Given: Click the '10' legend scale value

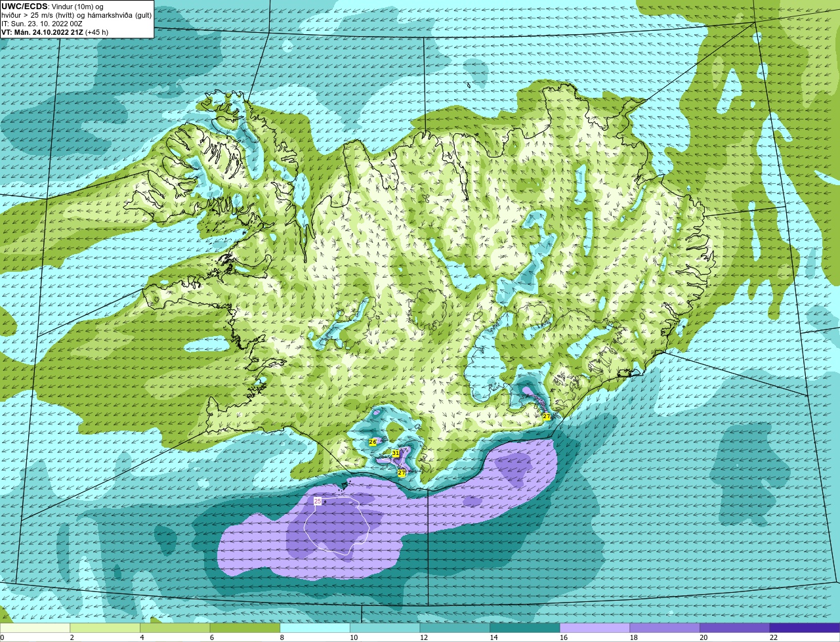Looking at the screenshot, I should 354,637.
